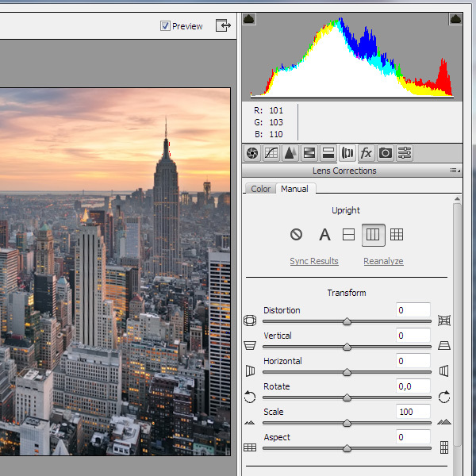Toggle the highlight clipping warning triangle
Viewport: 476px width, 476px height.
pos(456,19)
